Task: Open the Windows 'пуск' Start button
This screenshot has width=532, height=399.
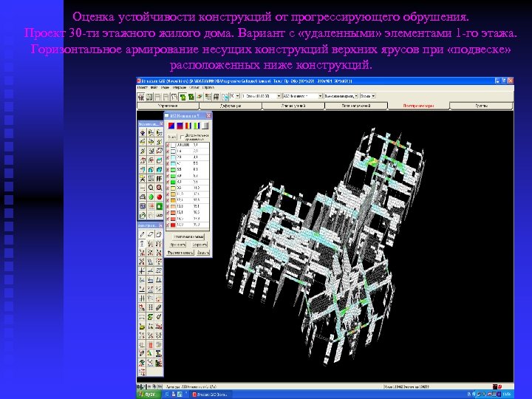Action: (x=148, y=395)
